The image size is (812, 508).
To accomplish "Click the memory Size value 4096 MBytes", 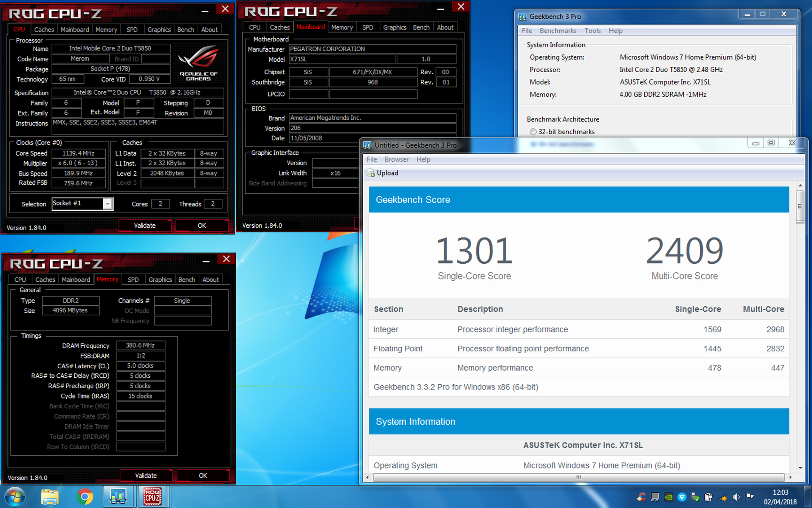I will [70, 310].
